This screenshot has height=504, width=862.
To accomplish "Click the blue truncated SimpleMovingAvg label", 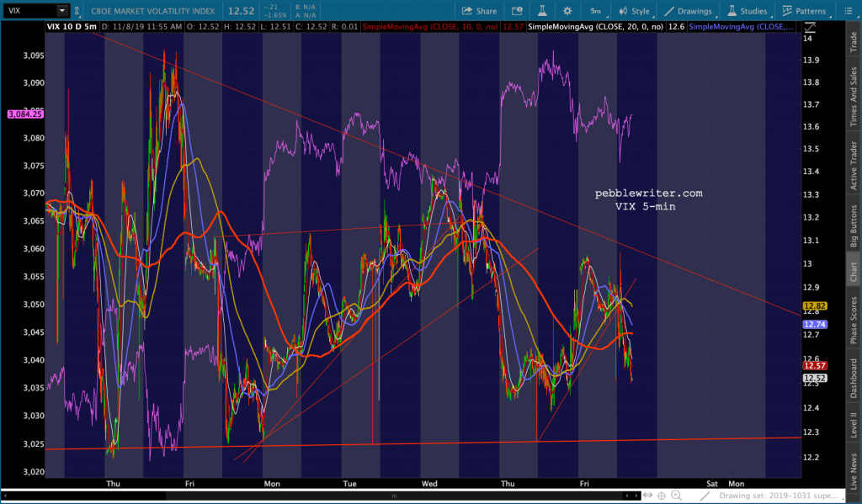I will [x=741, y=26].
